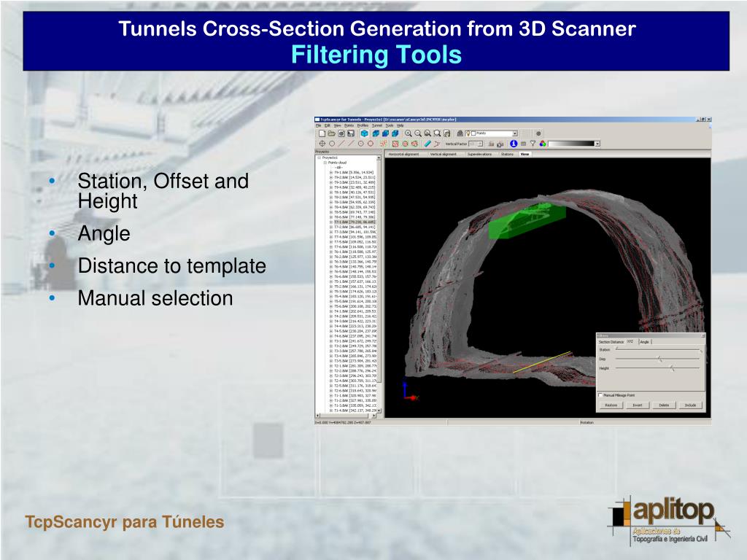Image resolution: width=747 pixels, height=560 pixels.
Task: Click the Save floppy disk icon
Action: pyautogui.click(x=351, y=134)
